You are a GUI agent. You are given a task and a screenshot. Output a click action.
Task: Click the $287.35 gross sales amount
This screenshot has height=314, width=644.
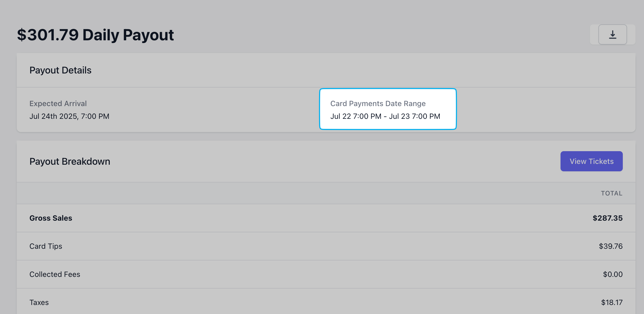pos(607,218)
